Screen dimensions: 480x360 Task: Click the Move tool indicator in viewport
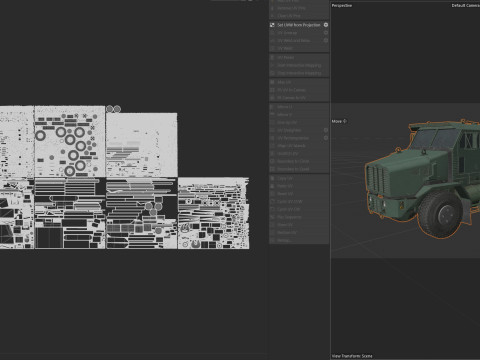[x=339, y=121]
